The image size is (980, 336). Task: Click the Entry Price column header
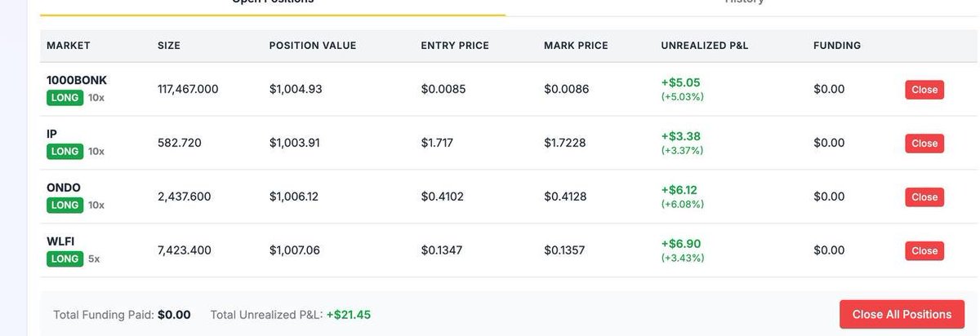455,46
